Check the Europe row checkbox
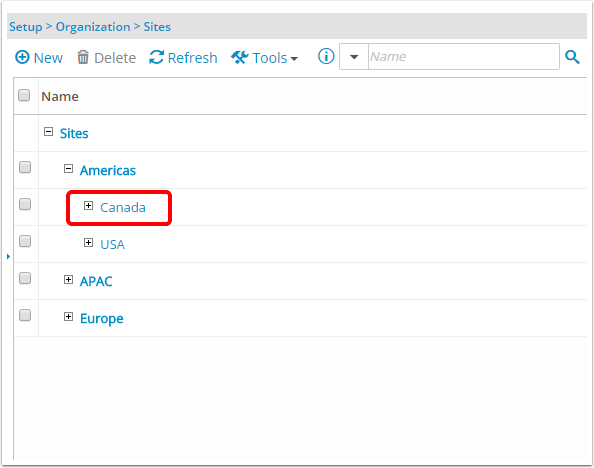Screen dimensions: 594x468 [25, 315]
